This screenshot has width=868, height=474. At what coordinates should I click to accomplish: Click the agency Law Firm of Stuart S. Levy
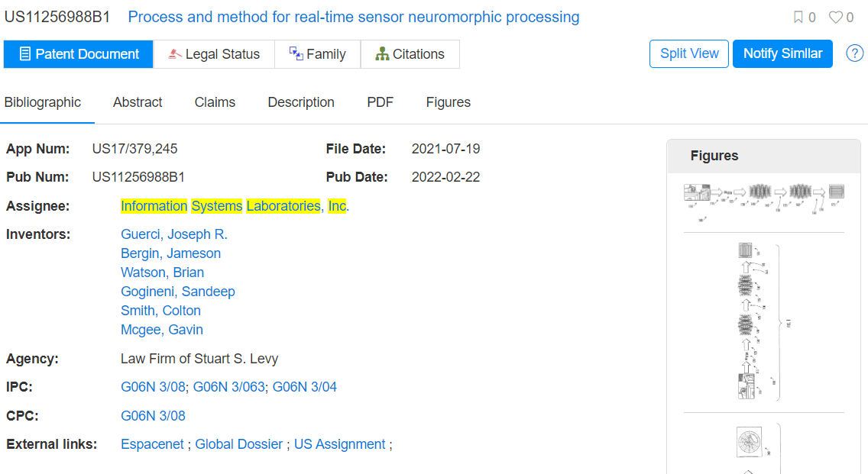199,359
